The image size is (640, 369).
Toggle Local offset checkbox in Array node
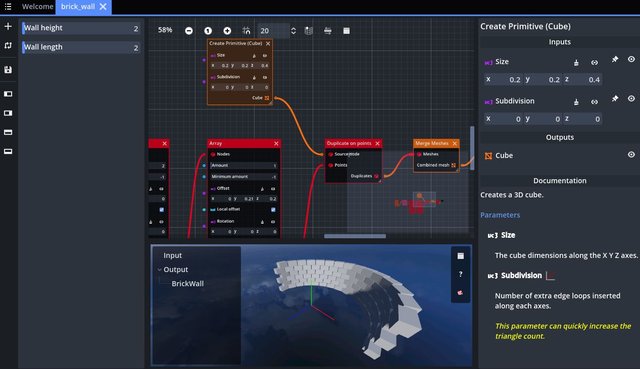point(273,209)
